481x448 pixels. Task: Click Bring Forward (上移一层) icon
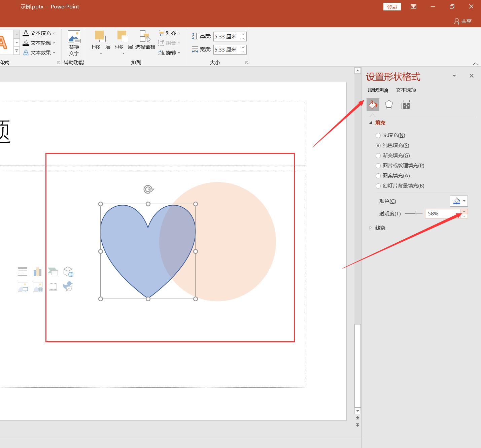[100, 36]
